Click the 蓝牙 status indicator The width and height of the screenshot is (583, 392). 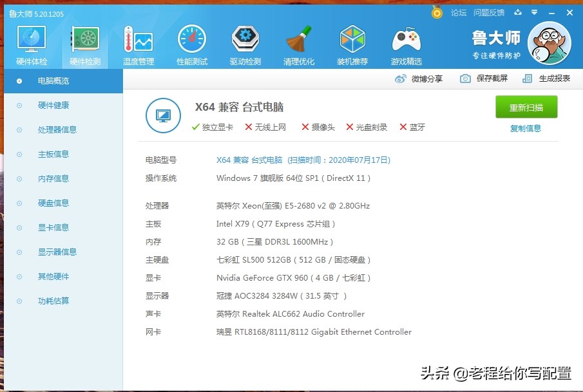(x=412, y=127)
